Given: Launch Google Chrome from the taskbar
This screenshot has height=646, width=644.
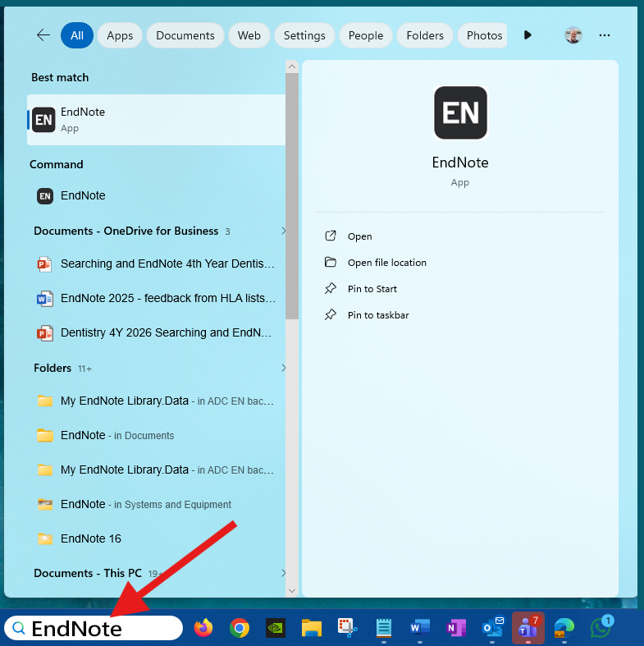Looking at the screenshot, I should click(x=240, y=628).
